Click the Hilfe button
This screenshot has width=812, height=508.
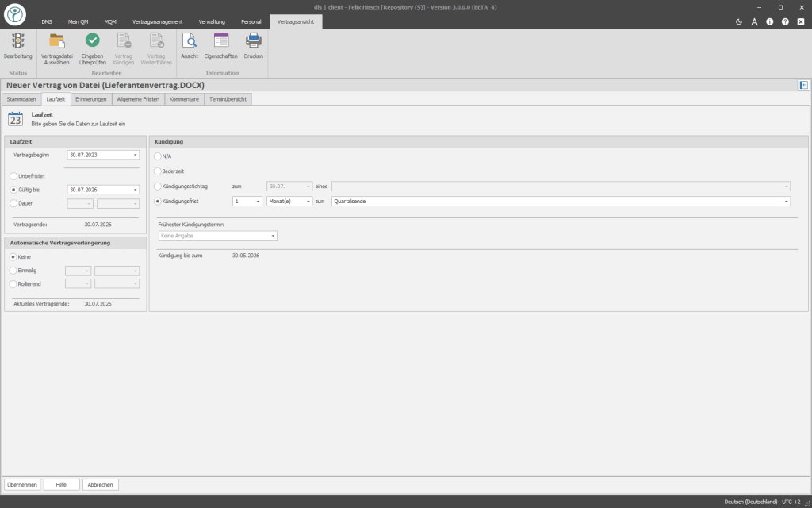pyautogui.click(x=61, y=485)
